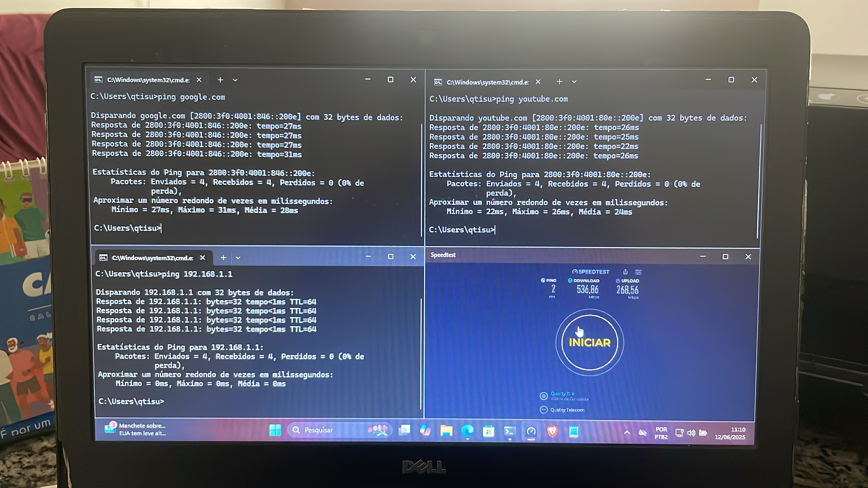Click the Copilot icon in the taskbar
The width and height of the screenshot is (868, 488).
click(x=425, y=430)
